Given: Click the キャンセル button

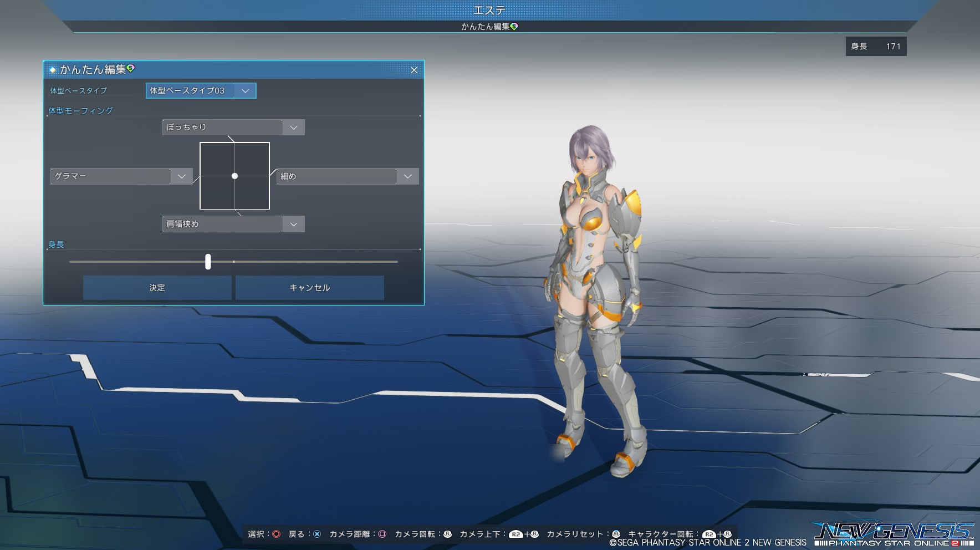Looking at the screenshot, I should pyautogui.click(x=310, y=288).
